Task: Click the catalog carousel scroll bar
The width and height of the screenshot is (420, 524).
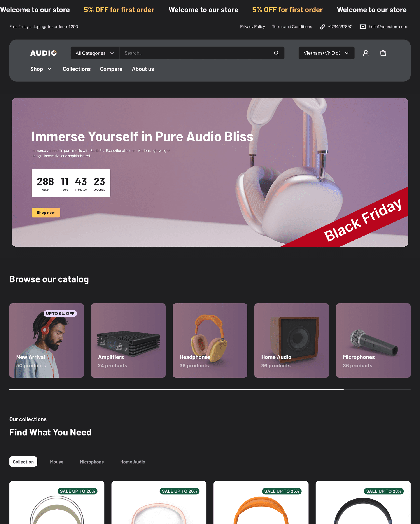Action: 210,389
